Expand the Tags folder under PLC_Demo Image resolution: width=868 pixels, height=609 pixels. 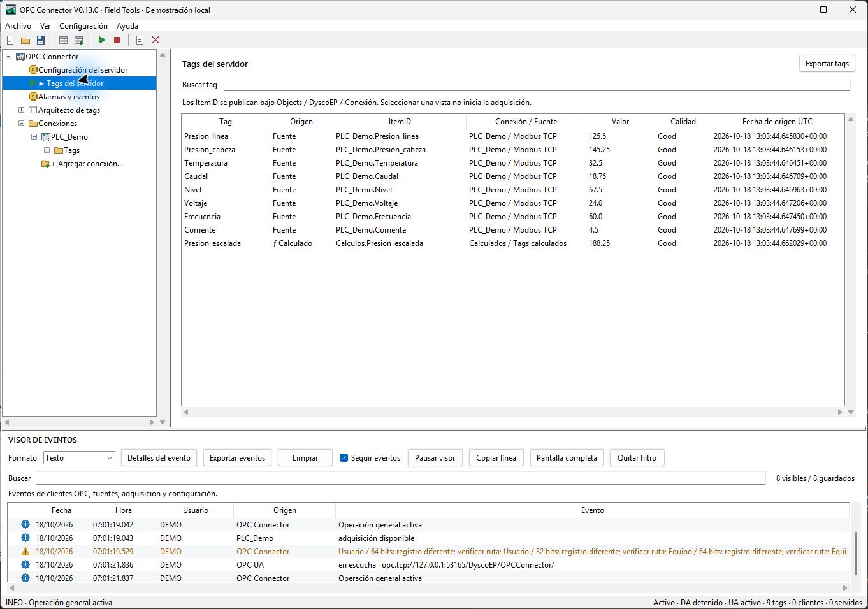(x=47, y=150)
